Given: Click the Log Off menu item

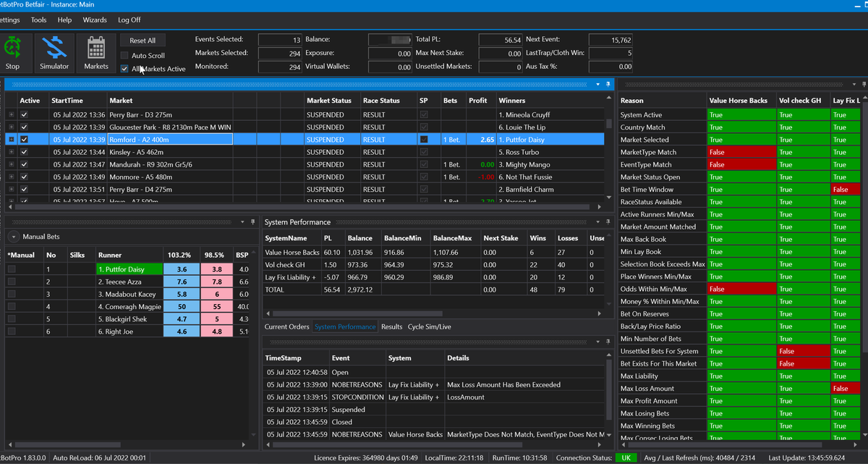Looking at the screenshot, I should pos(129,20).
